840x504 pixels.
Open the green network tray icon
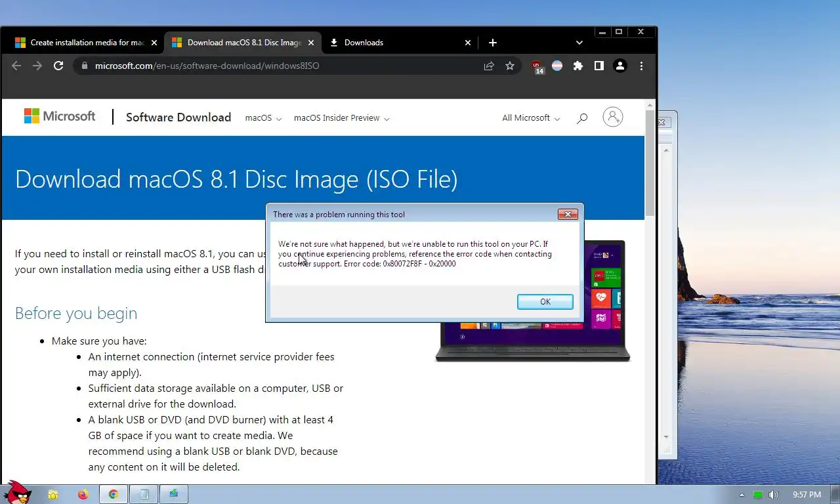[758, 495]
